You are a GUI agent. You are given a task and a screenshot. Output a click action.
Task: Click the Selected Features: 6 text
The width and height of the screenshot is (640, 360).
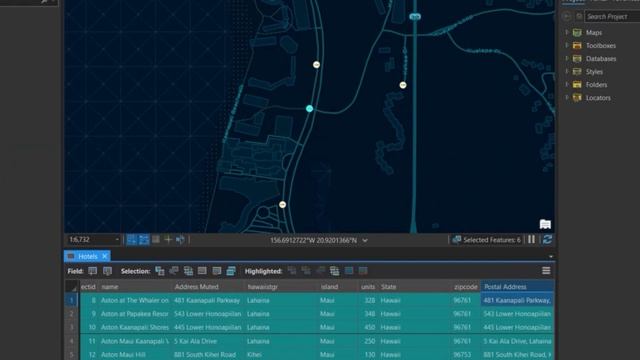coord(492,240)
